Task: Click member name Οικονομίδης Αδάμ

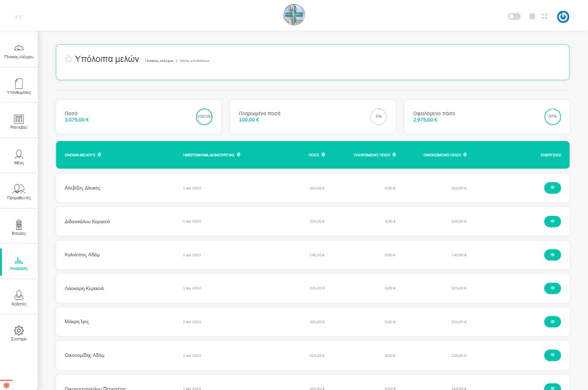Action: tap(85, 355)
